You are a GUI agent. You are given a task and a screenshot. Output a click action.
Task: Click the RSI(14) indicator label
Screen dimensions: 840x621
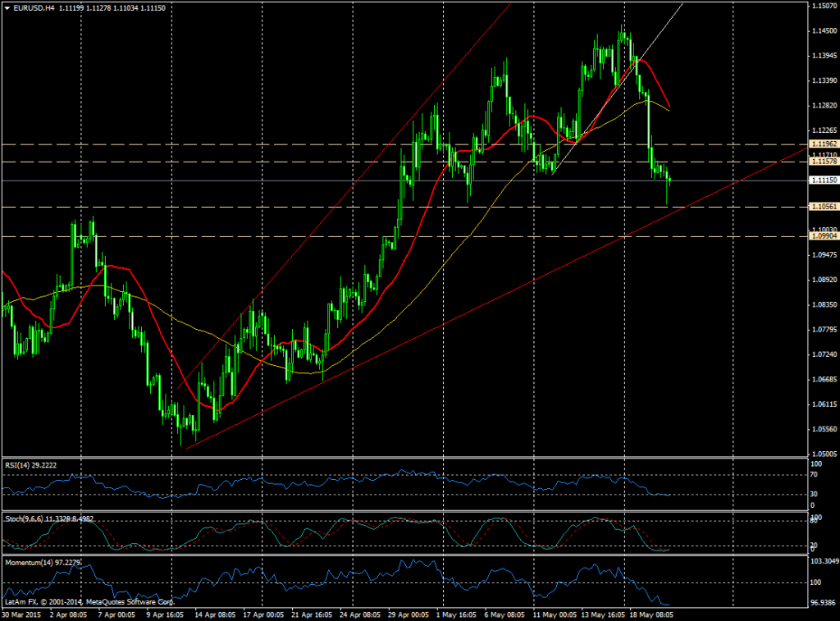tap(34, 464)
